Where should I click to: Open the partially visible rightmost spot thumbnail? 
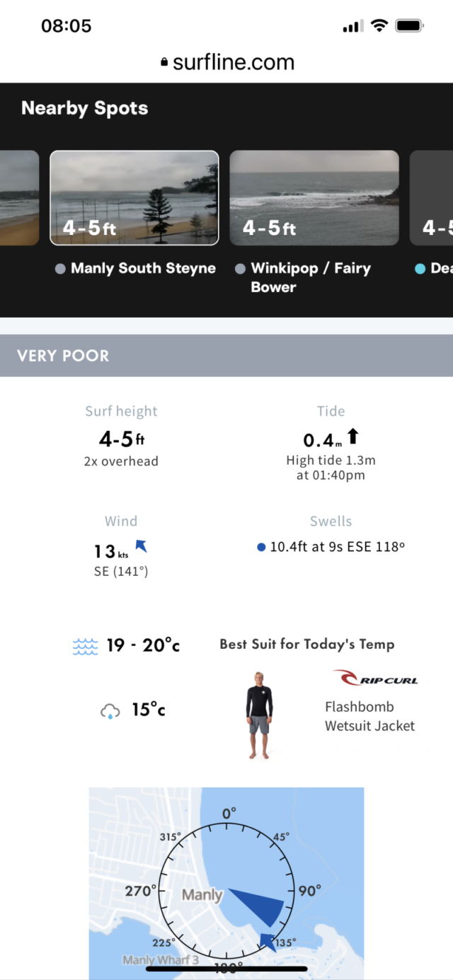coord(431,198)
